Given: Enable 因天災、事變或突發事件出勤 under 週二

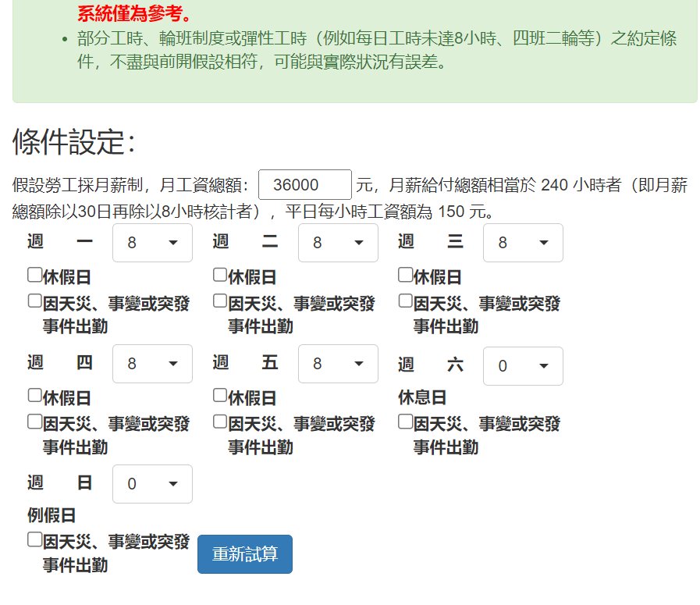Looking at the screenshot, I should click(220, 301).
